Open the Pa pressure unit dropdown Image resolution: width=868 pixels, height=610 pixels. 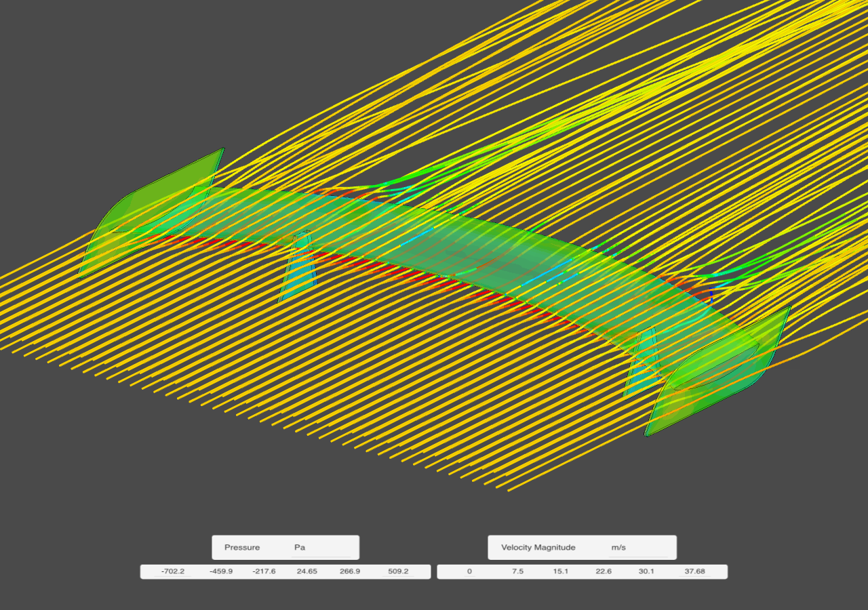321,548
